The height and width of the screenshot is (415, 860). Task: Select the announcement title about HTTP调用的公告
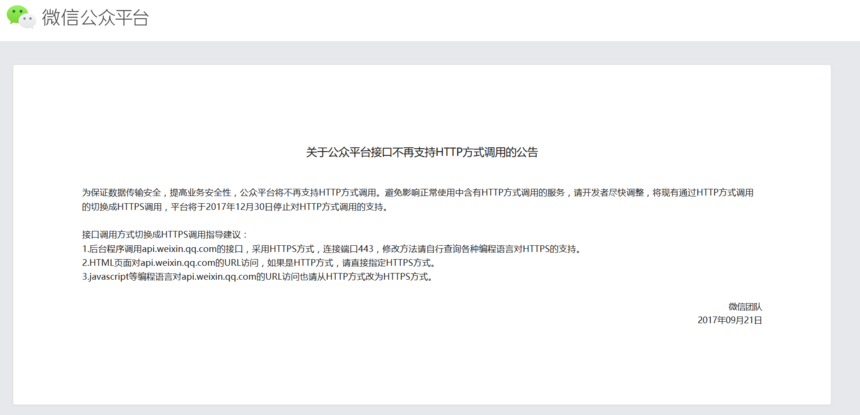click(422, 152)
